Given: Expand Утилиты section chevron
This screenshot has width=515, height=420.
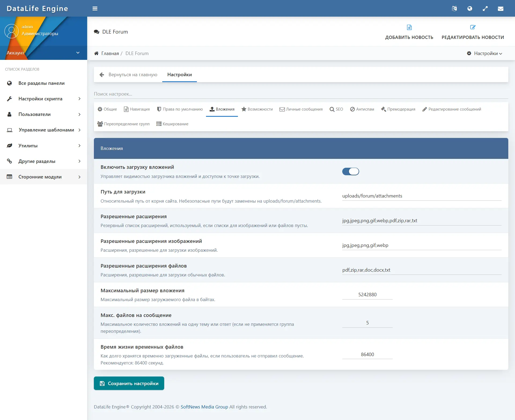Looking at the screenshot, I should coord(79,145).
